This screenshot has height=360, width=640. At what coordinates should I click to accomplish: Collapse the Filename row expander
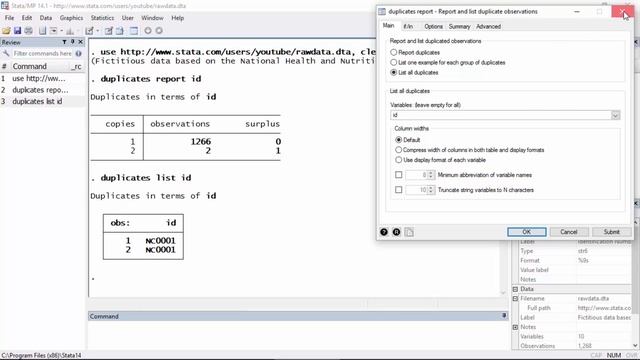[515, 298]
